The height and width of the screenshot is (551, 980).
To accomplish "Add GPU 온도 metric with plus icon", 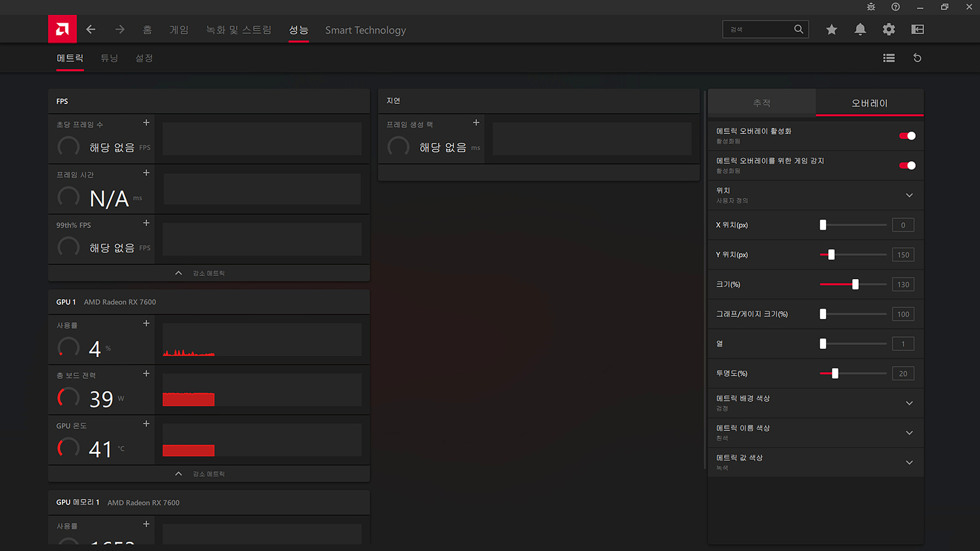I will click(x=146, y=424).
